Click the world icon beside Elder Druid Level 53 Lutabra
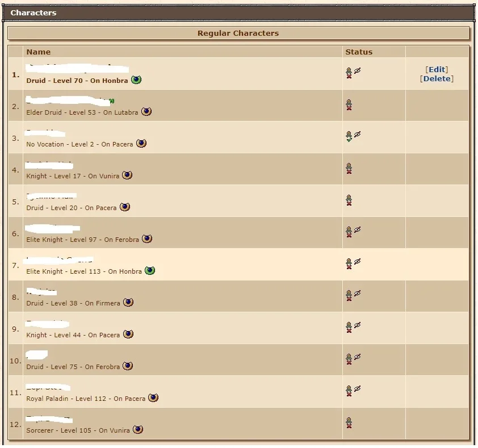 pos(146,112)
